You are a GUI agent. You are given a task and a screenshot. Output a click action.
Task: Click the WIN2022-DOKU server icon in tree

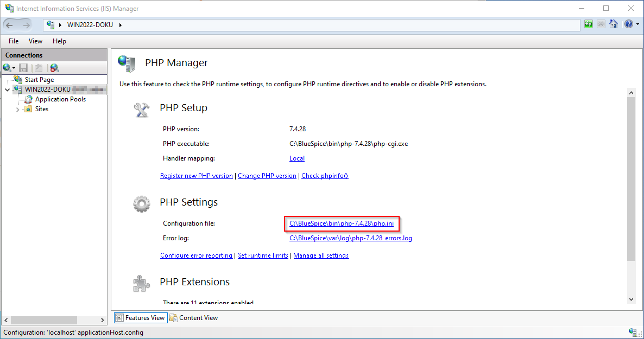(18, 89)
